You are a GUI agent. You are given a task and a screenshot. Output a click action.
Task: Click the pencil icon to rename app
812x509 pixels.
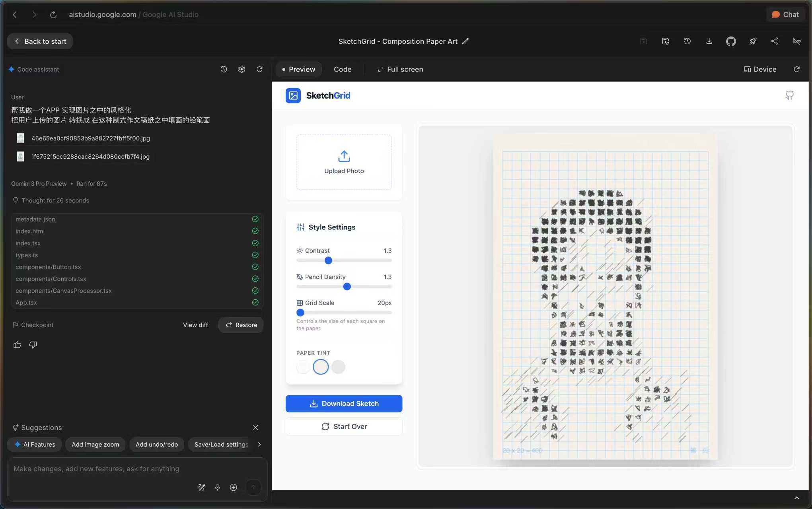465,41
